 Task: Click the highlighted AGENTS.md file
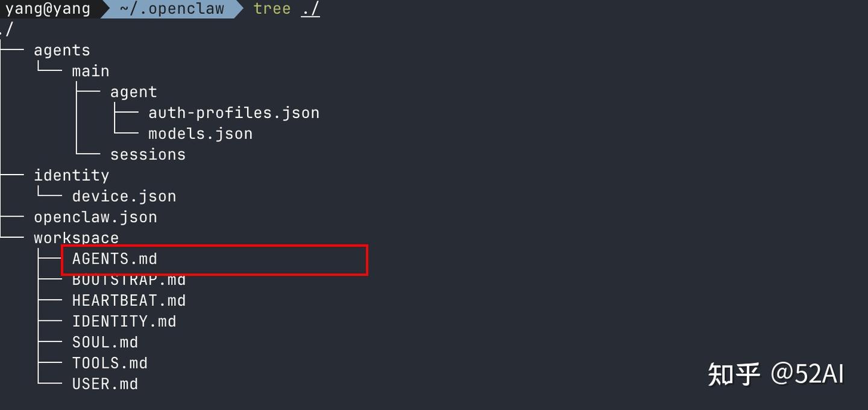[x=115, y=259]
